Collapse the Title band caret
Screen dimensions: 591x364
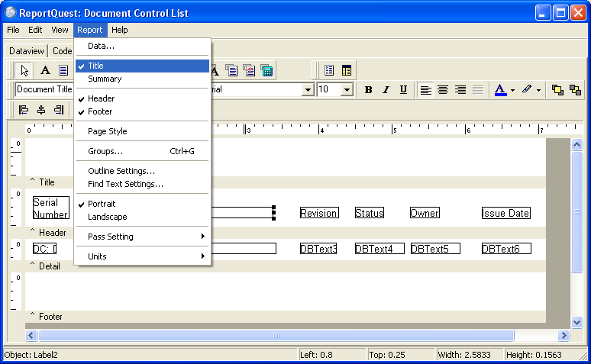pyautogui.click(x=32, y=181)
